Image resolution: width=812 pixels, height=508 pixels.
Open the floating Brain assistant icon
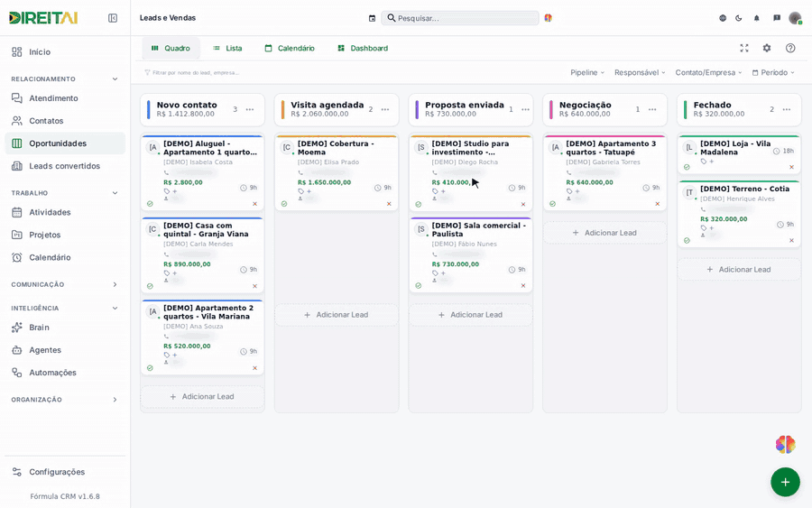(x=786, y=444)
